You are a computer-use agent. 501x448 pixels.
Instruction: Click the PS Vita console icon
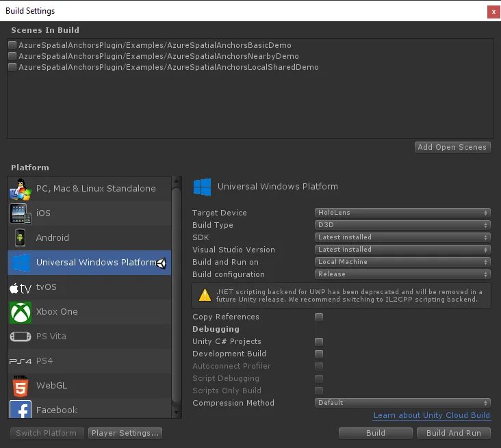point(21,337)
